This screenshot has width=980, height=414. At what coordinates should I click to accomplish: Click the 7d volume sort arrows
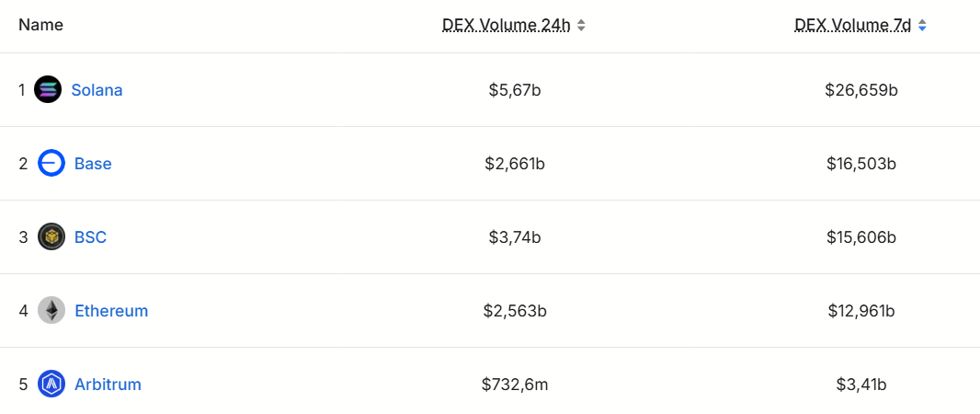pyautogui.click(x=922, y=26)
